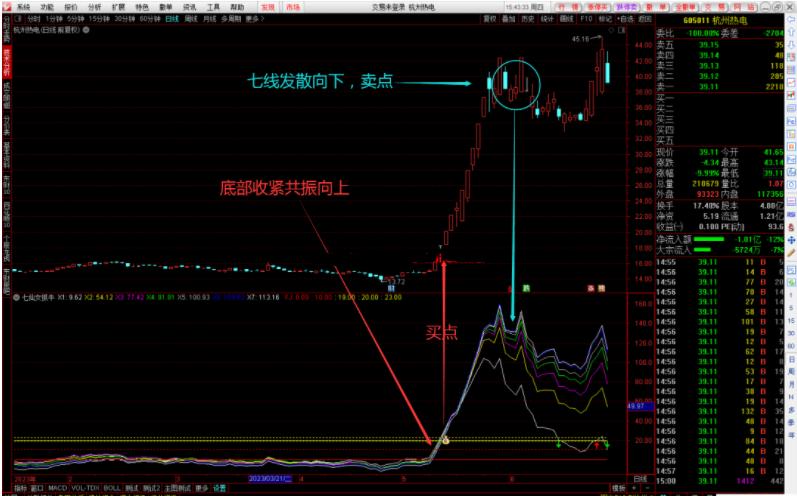797x496 pixels.
Task: Click the 卖五 price 39.15 row
Action: coord(720,45)
